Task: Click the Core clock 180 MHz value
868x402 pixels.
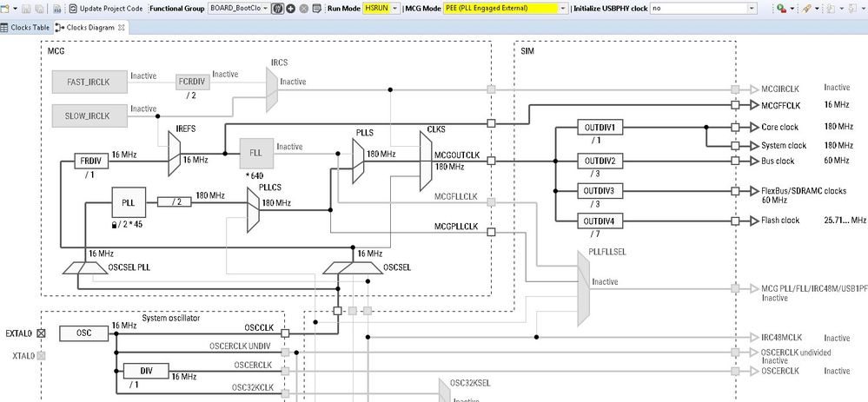Action: coord(838,127)
